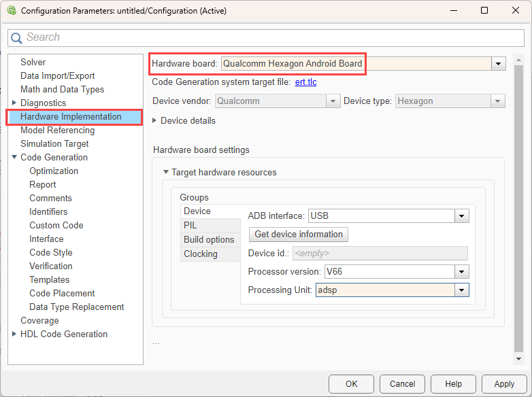Image resolution: width=532 pixels, height=397 pixels.
Task: Collapse the Code Generation tree node
Action: pos(14,157)
